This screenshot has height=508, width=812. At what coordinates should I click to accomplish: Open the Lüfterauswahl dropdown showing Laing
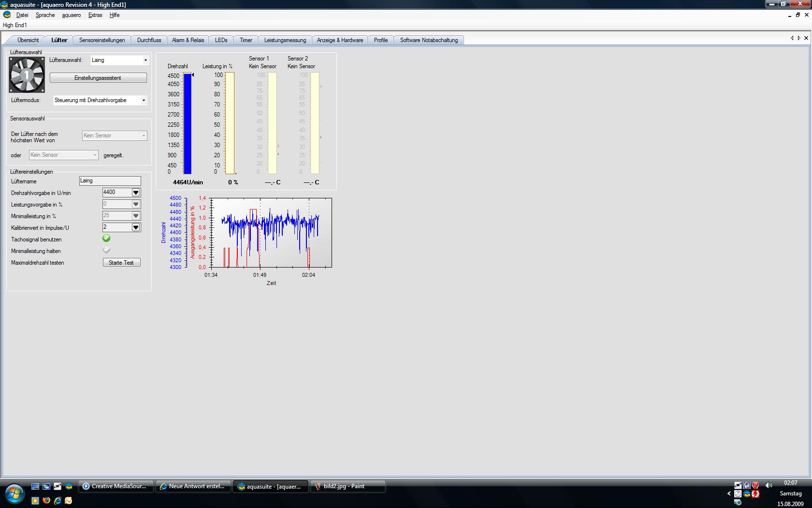point(119,60)
